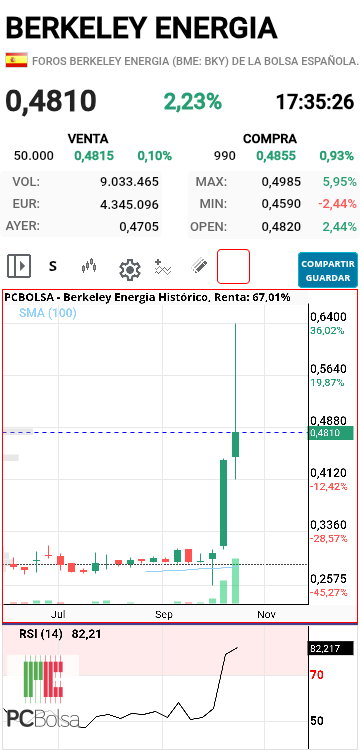Click the Jul label on time axis
This screenshot has height=750, width=360.
[x=58, y=614]
